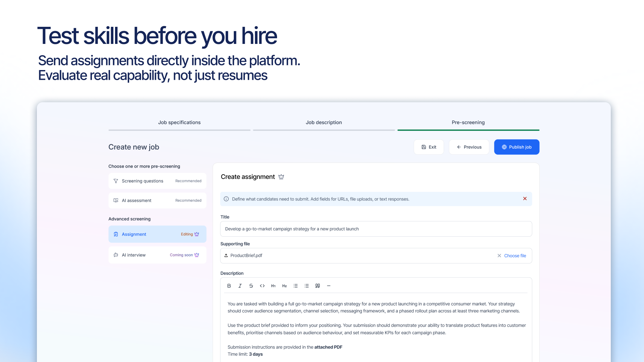This screenshot has height=362, width=644.
Task: Dismiss the info banner with the red X
Action: (x=525, y=199)
